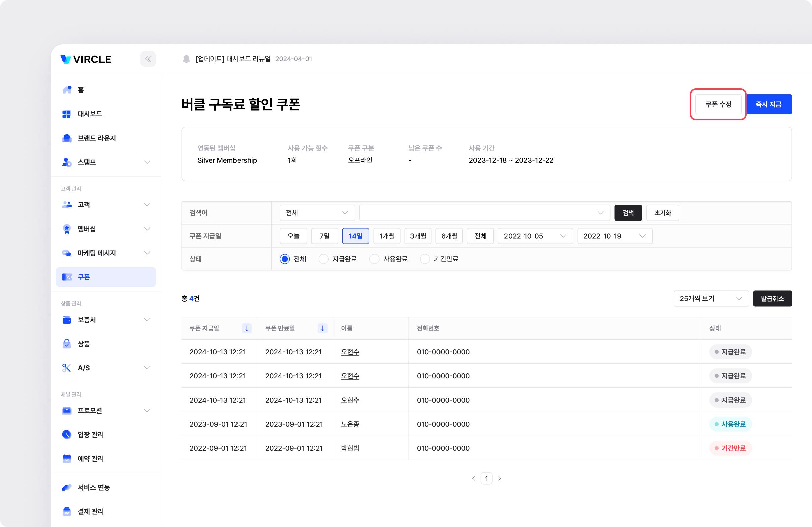Open the 대시보드 grid icon
The height and width of the screenshot is (527, 812).
(x=67, y=114)
